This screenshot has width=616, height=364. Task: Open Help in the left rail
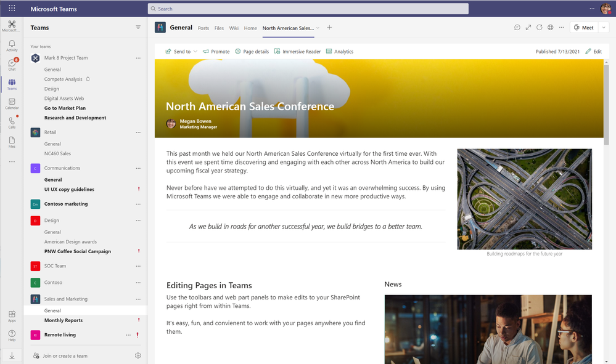pyautogui.click(x=12, y=336)
